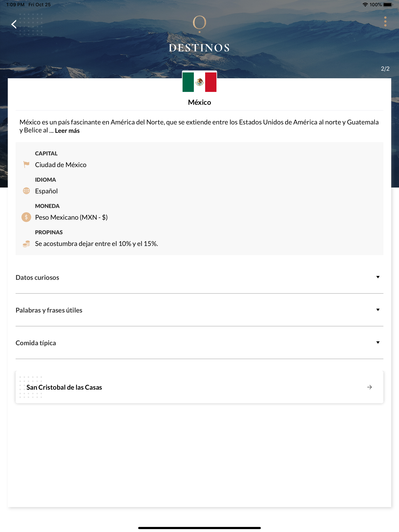Tap the battery status icon
This screenshot has width=399, height=532.
coord(388,4)
